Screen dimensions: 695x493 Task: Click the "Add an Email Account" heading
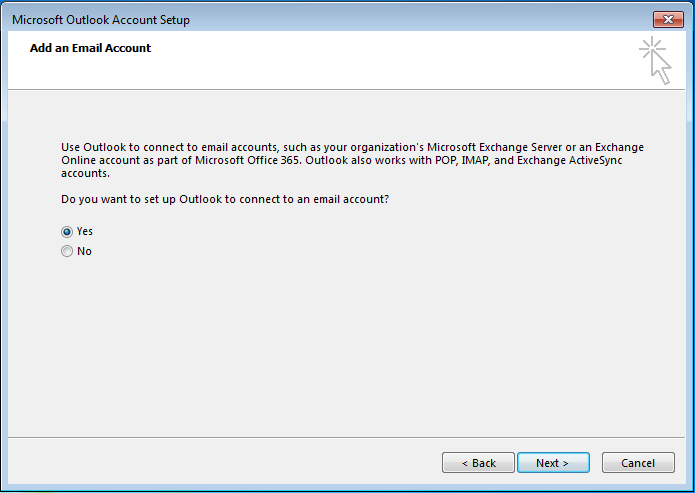pyautogui.click(x=90, y=48)
